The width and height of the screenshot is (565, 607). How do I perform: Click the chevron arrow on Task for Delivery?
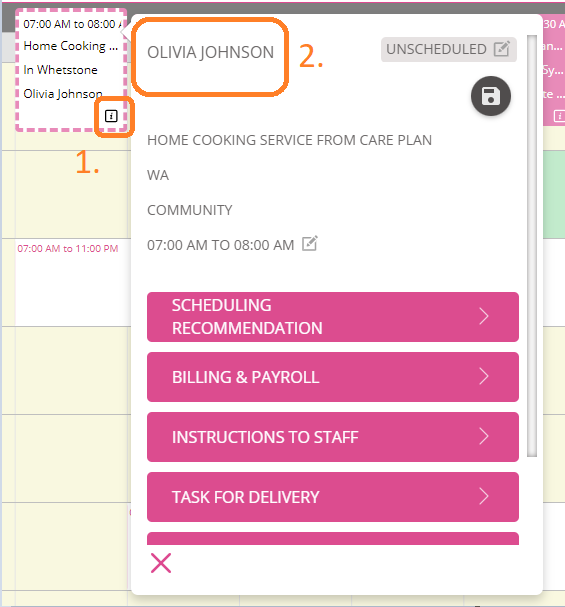[x=484, y=497]
